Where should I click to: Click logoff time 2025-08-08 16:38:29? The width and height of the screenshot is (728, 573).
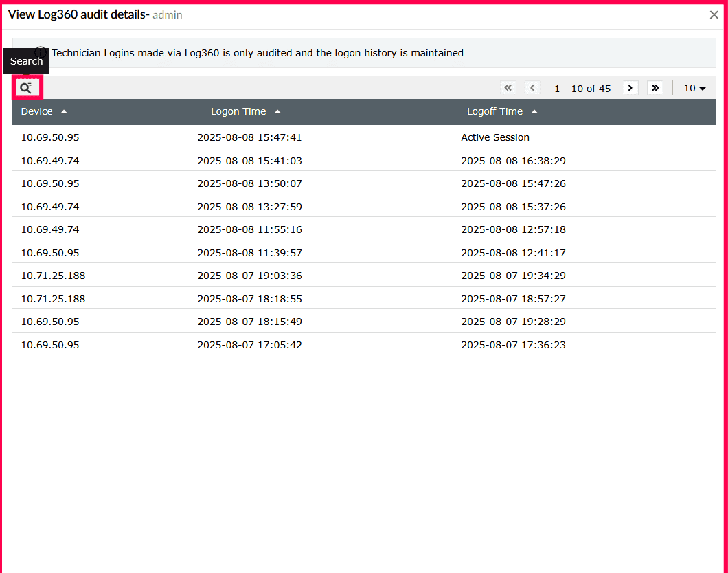coord(513,161)
